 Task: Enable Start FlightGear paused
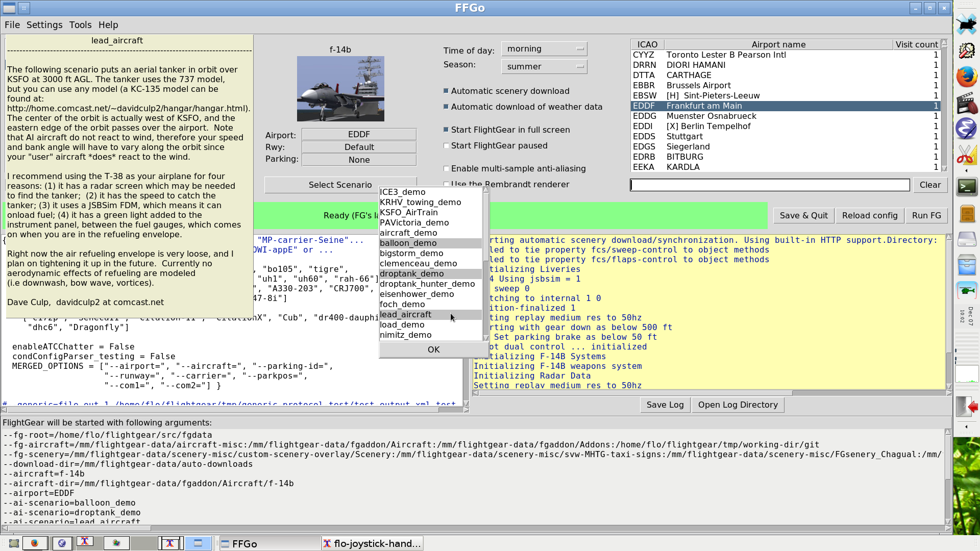pos(446,145)
